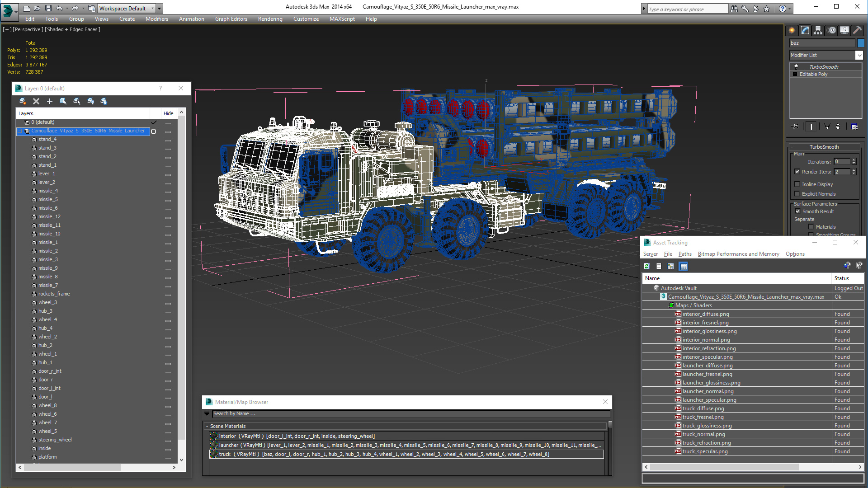Click Add Selected Objects plus icon in Layer dialog
868x488 pixels.
tap(50, 101)
